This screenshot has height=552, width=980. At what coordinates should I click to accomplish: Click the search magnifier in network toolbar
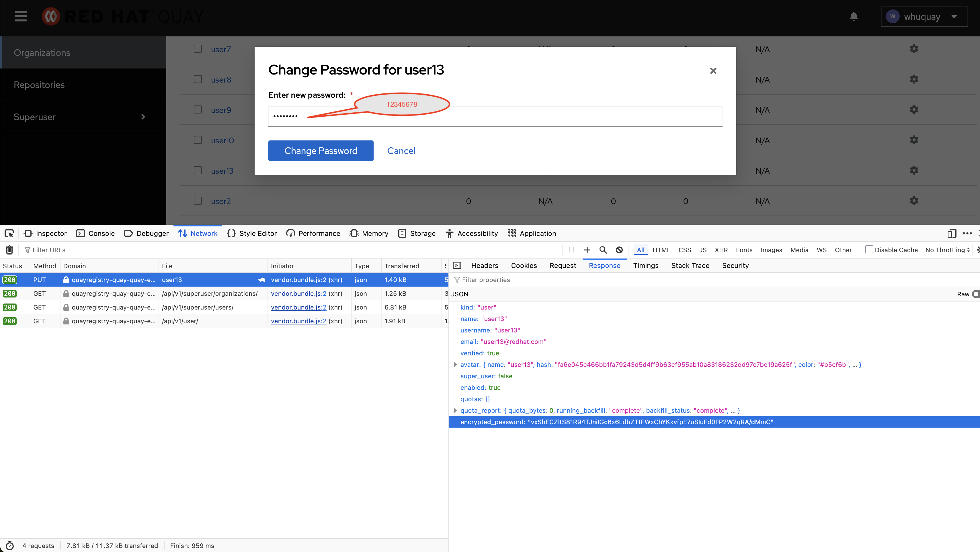click(603, 250)
